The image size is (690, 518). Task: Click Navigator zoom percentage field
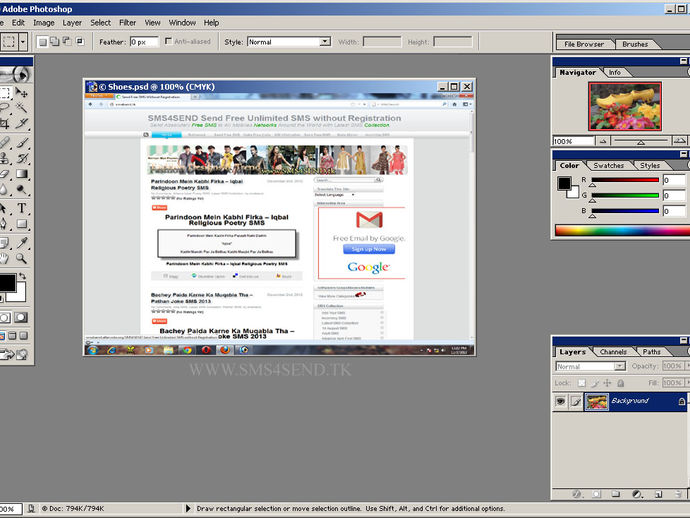click(573, 141)
